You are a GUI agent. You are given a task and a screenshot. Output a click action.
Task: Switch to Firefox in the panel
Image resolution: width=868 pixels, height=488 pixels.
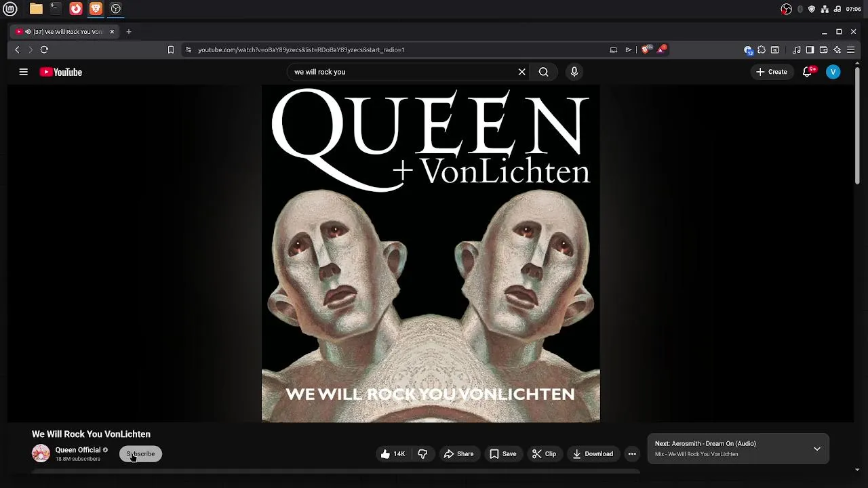(76, 9)
